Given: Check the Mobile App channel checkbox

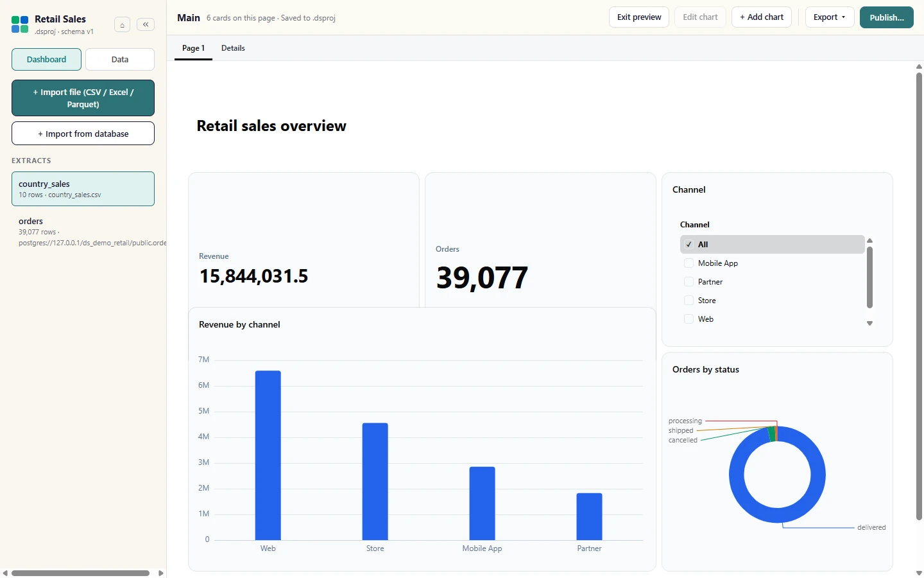Looking at the screenshot, I should [x=689, y=263].
